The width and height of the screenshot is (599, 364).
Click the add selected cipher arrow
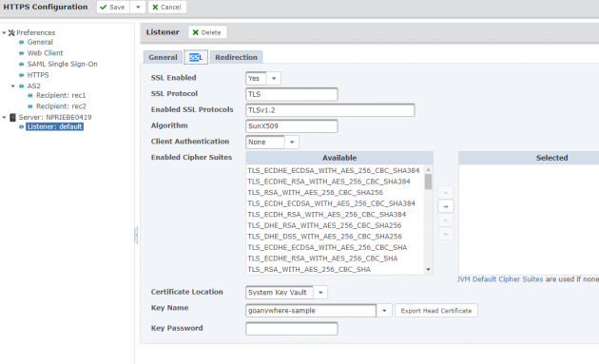tap(445, 193)
